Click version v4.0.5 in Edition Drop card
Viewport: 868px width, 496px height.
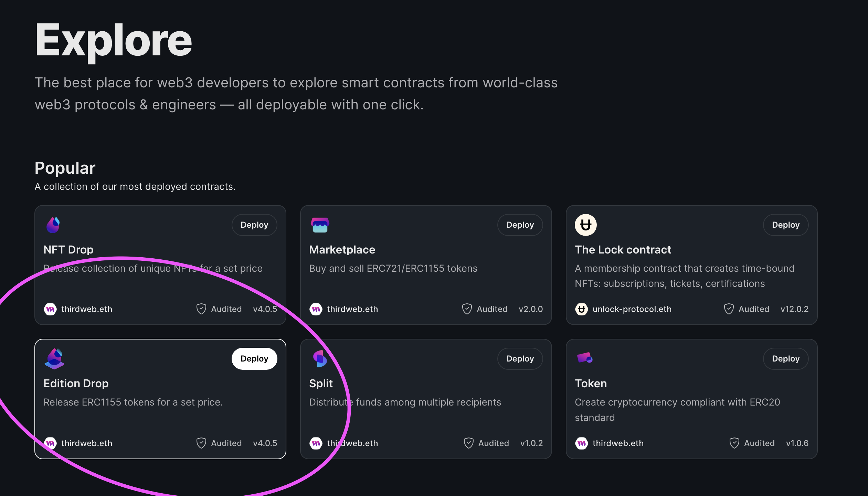pyautogui.click(x=265, y=443)
